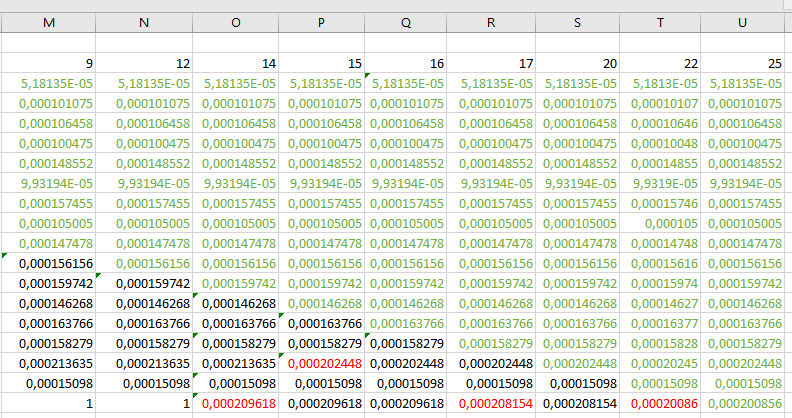The height and width of the screenshot is (418, 792).
Task: Select column M header
Action: tap(48, 23)
